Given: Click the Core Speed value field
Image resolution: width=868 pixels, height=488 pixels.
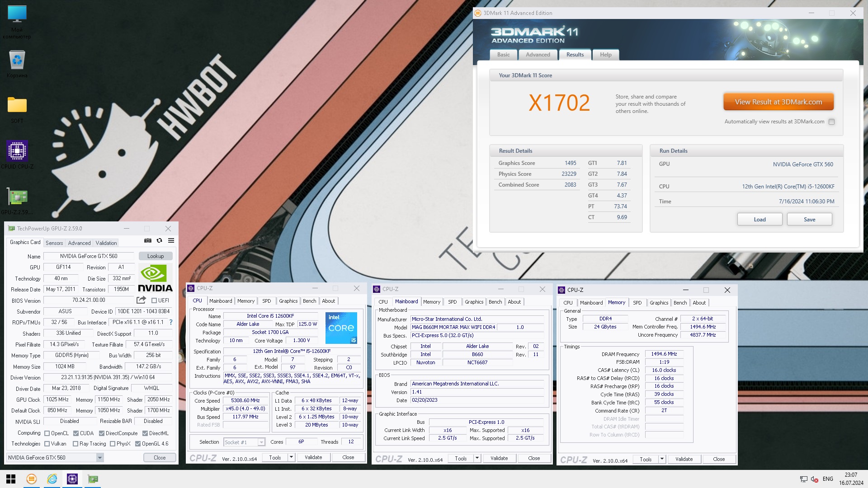Looking at the screenshot, I should click(245, 401).
